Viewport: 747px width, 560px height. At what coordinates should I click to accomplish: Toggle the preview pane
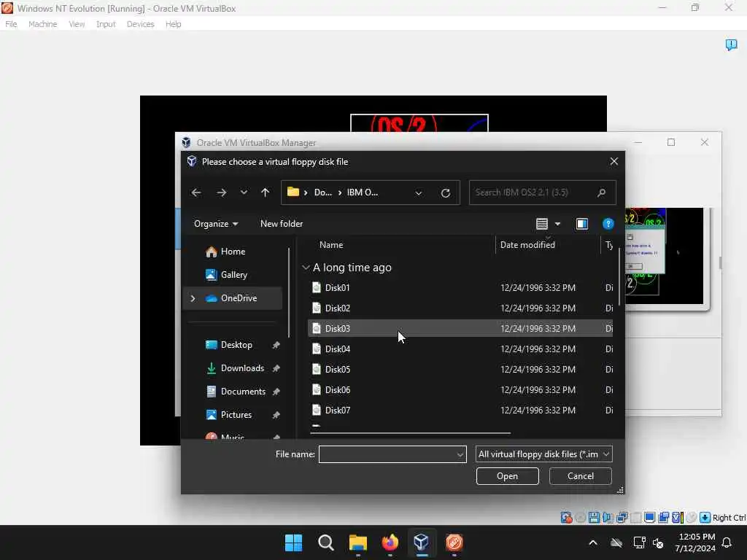coord(582,224)
